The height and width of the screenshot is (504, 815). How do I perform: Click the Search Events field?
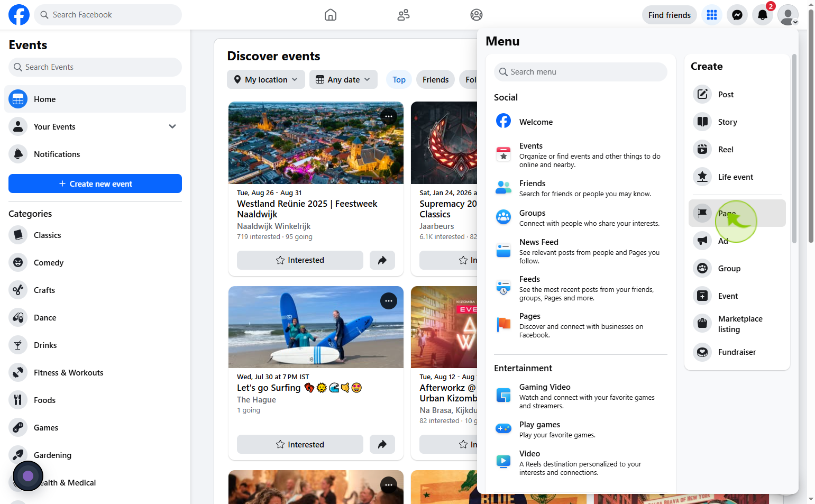click(95, 67)
